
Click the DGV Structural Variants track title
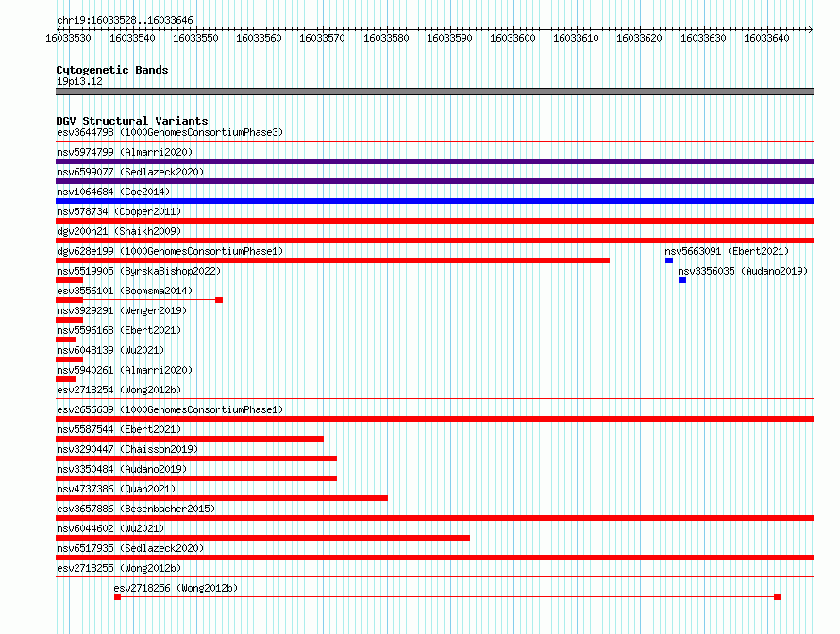pos(132,121)
